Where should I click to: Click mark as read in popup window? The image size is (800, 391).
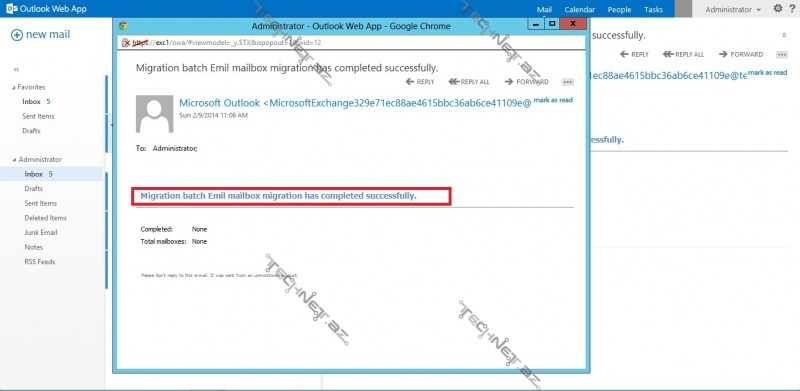tap(553, 100)
